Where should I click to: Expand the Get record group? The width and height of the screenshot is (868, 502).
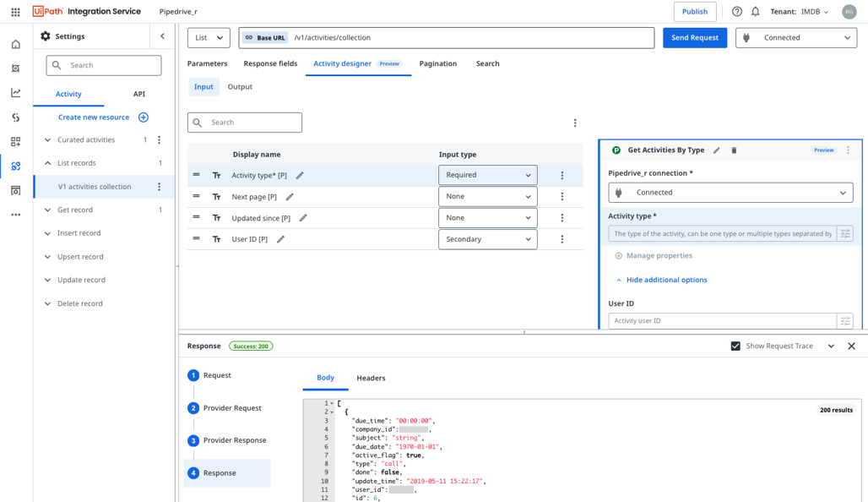[47, 210]
